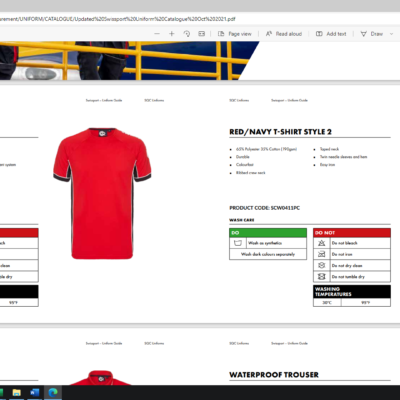Click the fit to width icon
This screenshot has width=400, height=400.
point(202,34)
